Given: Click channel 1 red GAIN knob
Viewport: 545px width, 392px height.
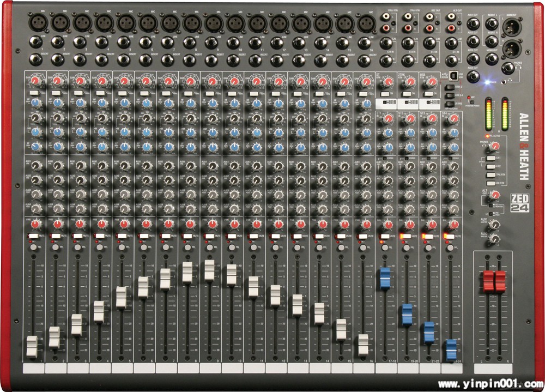Looking at the screenshot, I should [x=36, y=81].
